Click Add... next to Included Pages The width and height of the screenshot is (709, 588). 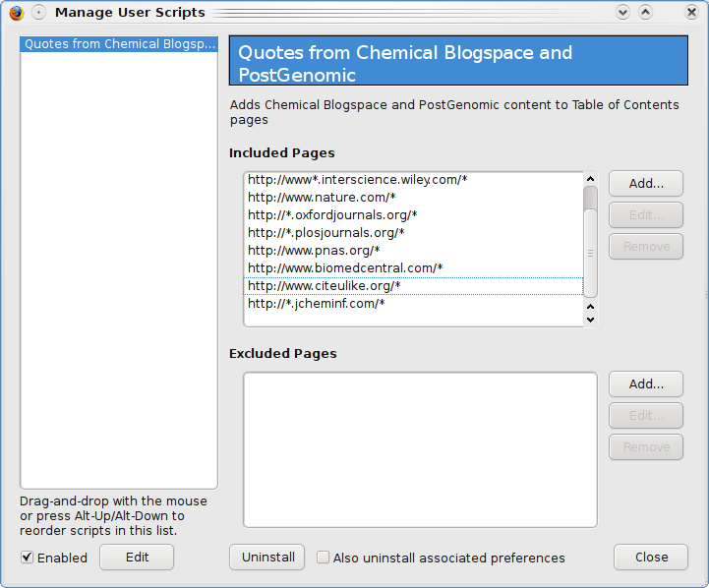coord(646,183)
